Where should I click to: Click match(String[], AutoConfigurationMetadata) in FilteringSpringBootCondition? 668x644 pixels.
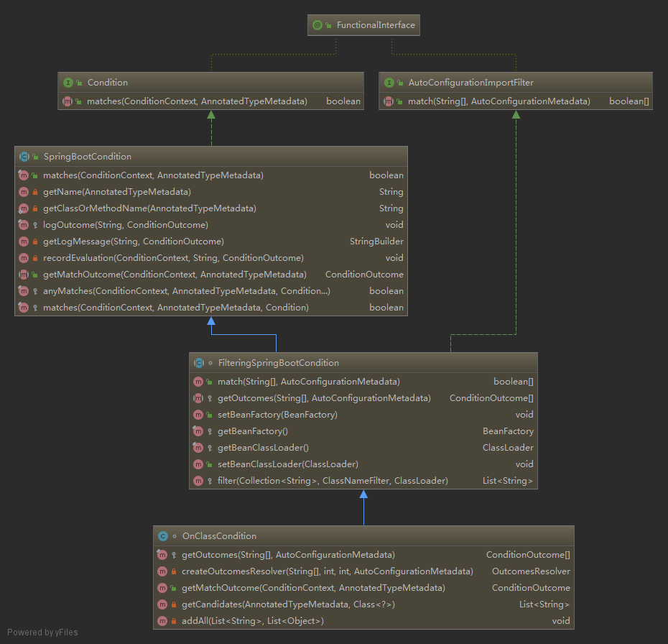pos(309,382)
